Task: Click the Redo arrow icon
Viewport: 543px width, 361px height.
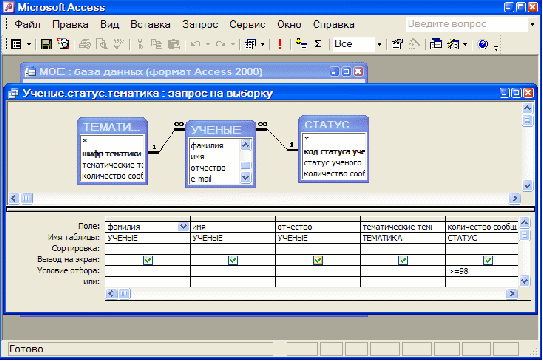Action: click(221, 44)
